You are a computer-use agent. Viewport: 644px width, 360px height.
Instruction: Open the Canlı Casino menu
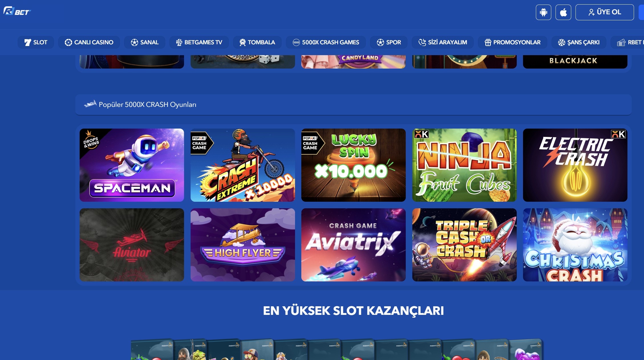point(89,42)
